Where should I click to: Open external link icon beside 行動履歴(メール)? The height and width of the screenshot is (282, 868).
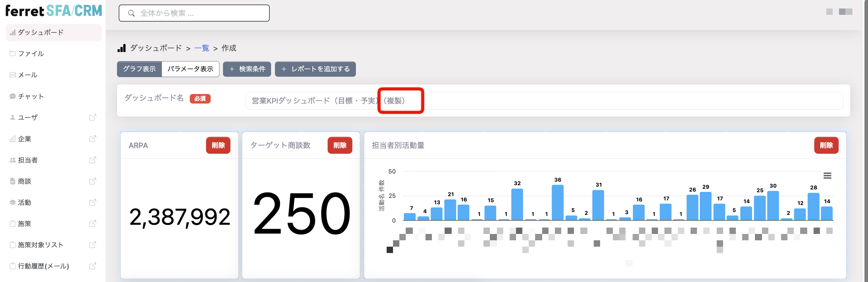pos(93,266)
